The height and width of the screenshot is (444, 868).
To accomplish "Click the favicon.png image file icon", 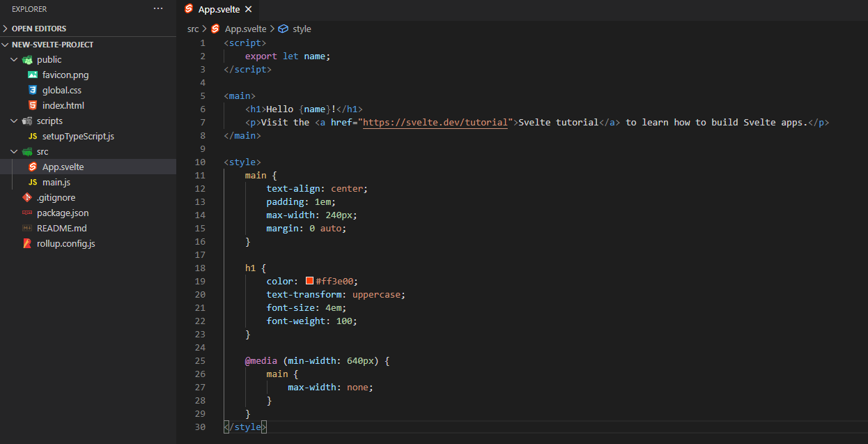I will [32, 75].
